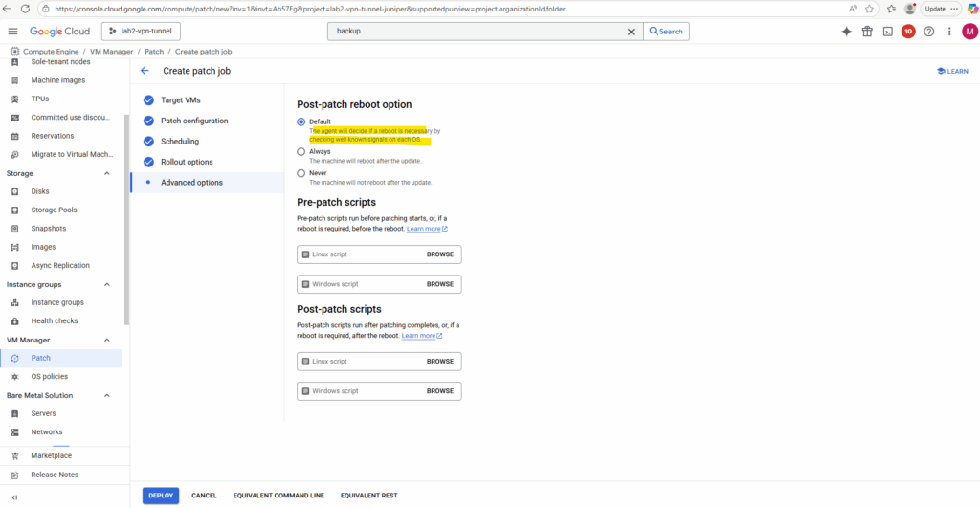Click the Release Notes icon
980x508 pixels.
point(15,475)
